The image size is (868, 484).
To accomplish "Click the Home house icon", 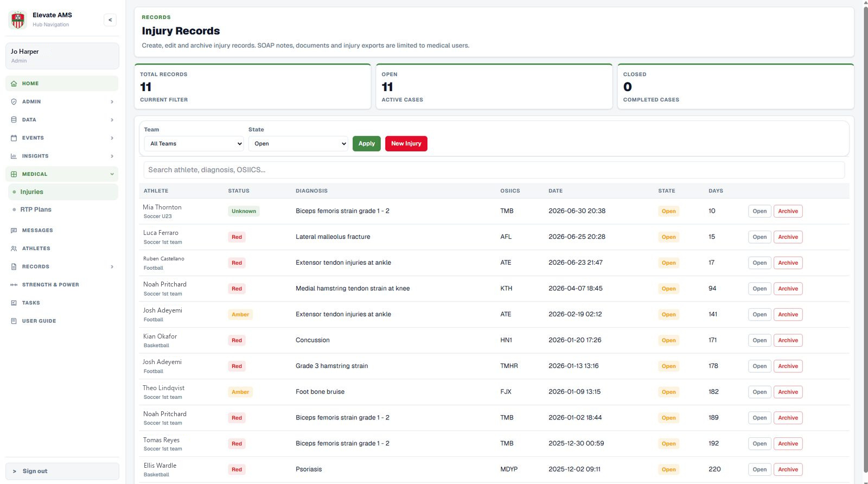I will coord(14,84).
